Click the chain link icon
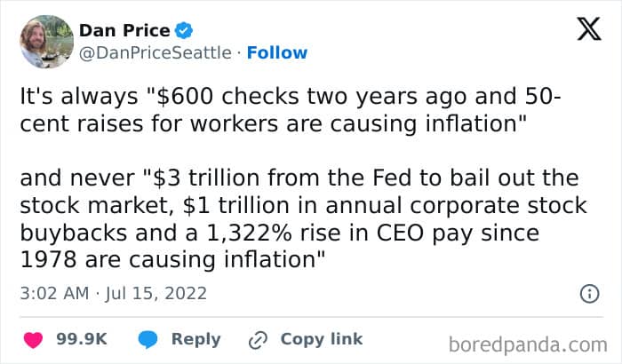The height and width of the screenshot is (364, 622). pyautogui.click(x=258, y=340)
